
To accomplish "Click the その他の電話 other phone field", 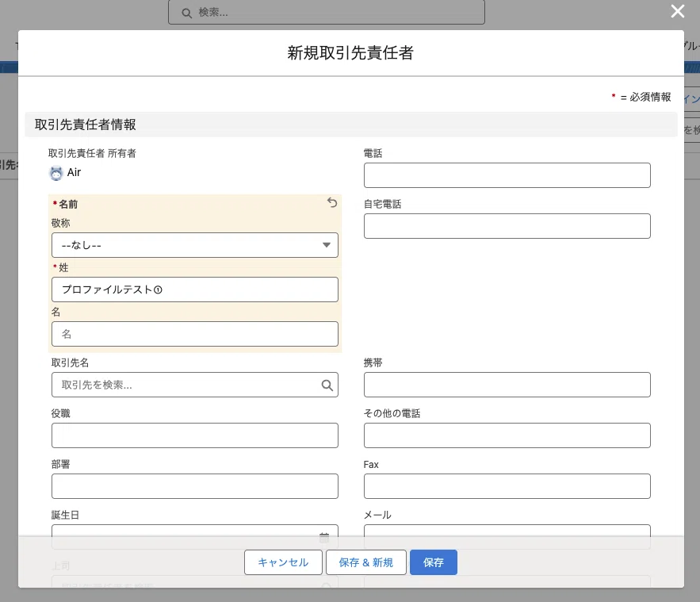I will [x=507, y=435].
